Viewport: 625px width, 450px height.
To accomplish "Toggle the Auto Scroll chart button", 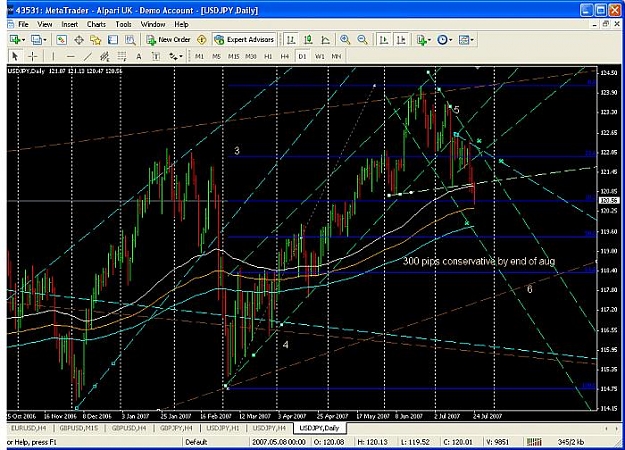I will coord(384,39).
